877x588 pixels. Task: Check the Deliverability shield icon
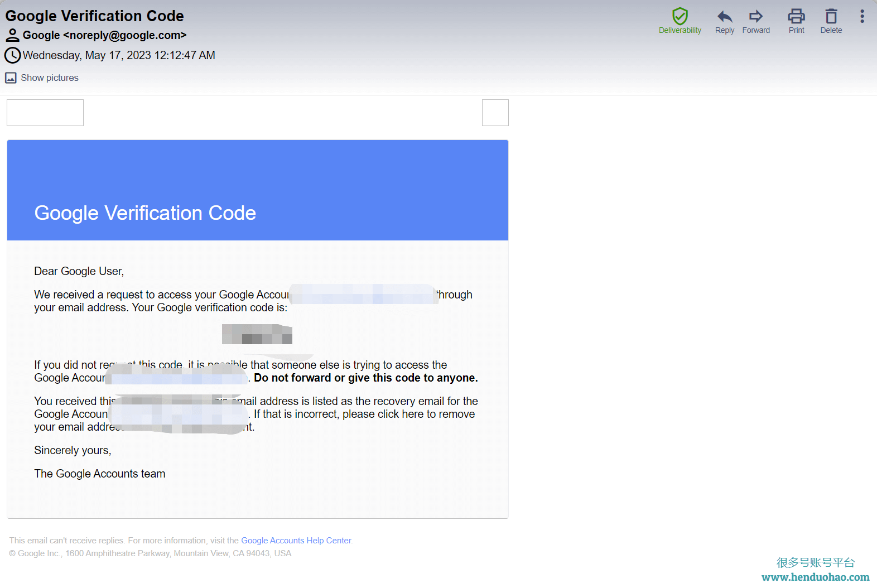(680, 16)
